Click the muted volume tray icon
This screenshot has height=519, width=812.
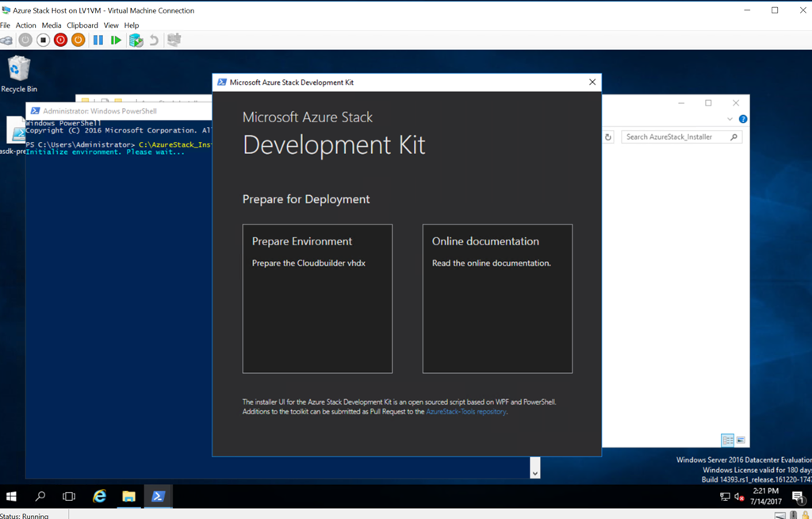[x=739, y=497]
